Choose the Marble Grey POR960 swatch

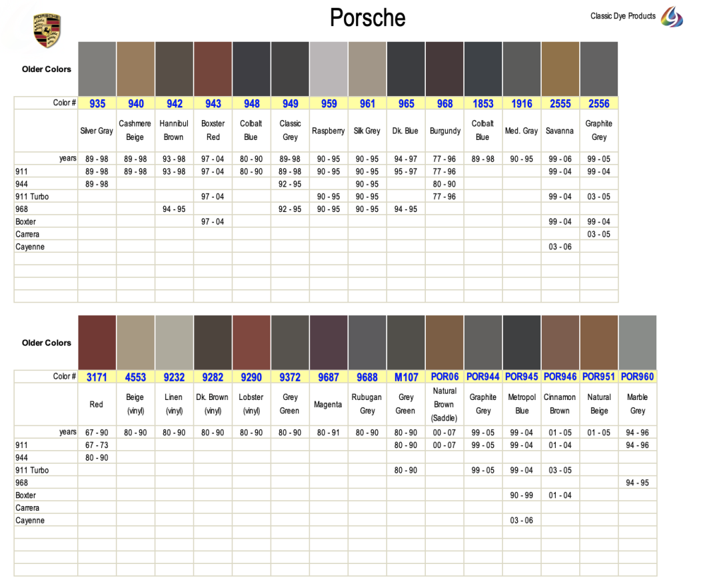coord(637,343)
